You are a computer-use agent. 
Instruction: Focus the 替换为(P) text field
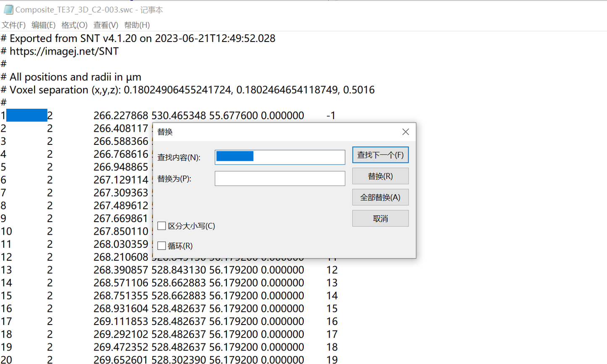(279, 178)
